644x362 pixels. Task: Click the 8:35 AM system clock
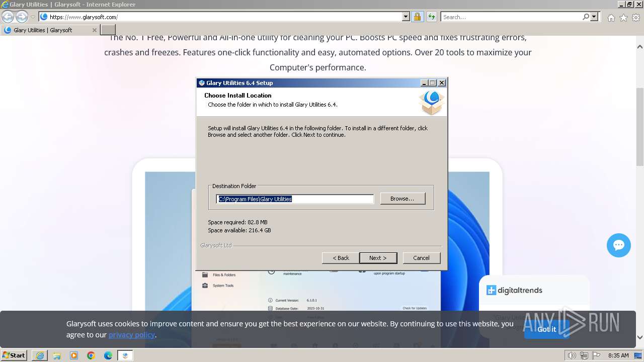coord(618,355)
